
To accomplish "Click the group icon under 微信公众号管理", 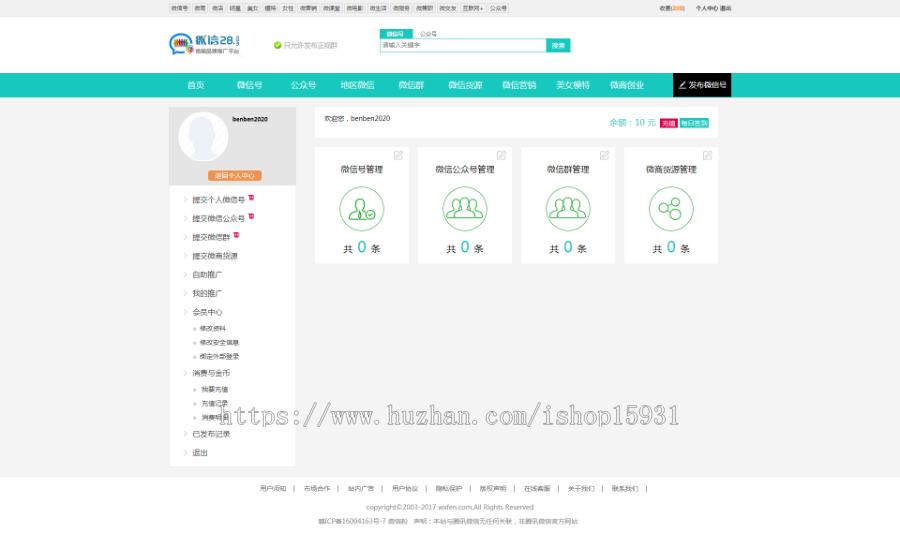I will click(465, 209).
